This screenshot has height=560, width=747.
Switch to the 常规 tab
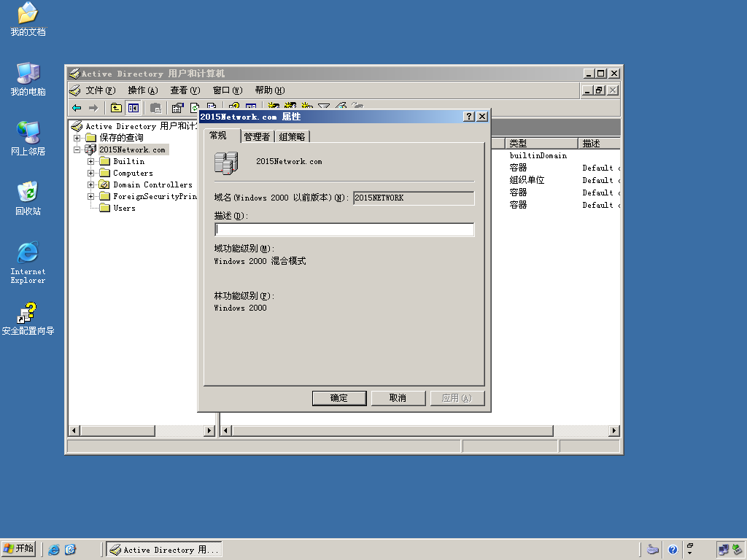click(x=222, y=136)
